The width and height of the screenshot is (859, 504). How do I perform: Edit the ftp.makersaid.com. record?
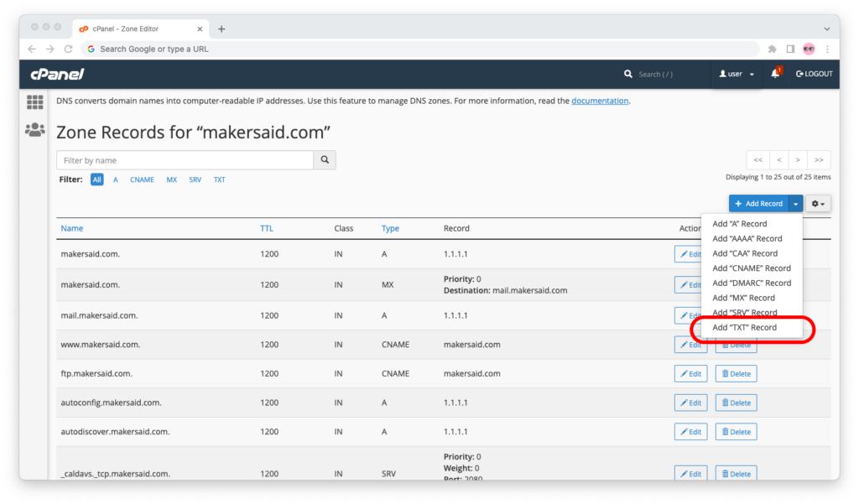point(691,374)
